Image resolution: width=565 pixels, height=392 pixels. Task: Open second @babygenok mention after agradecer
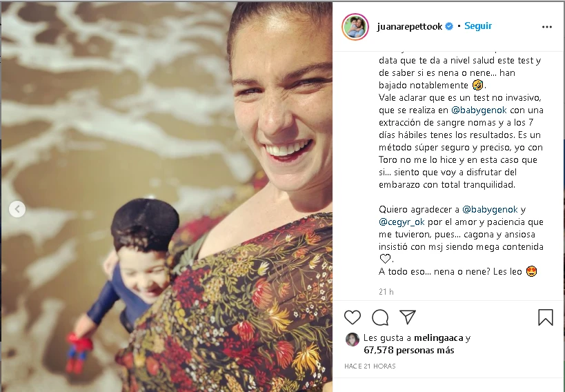[x=490, y=210]
